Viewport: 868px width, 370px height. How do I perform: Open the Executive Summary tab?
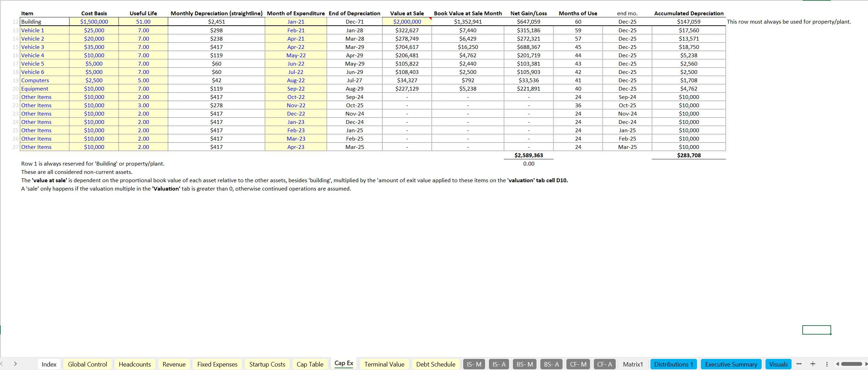pyautogui.click(x=731, y=364)
